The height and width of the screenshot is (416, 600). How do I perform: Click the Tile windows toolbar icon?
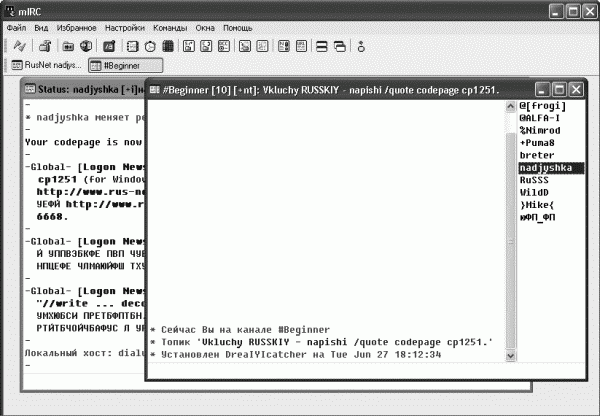[322, 46]
